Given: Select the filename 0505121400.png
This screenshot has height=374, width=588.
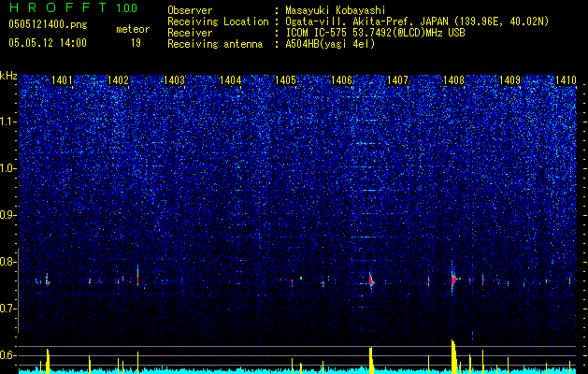Looking at the screenshot, I should click(x=48, y=24).
